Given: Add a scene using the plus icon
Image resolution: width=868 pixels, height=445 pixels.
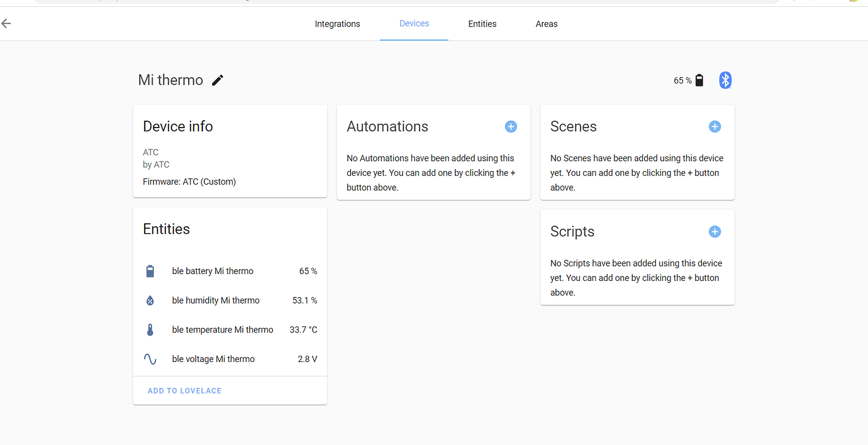Looking at the screenshot, I should pos(715,126).
